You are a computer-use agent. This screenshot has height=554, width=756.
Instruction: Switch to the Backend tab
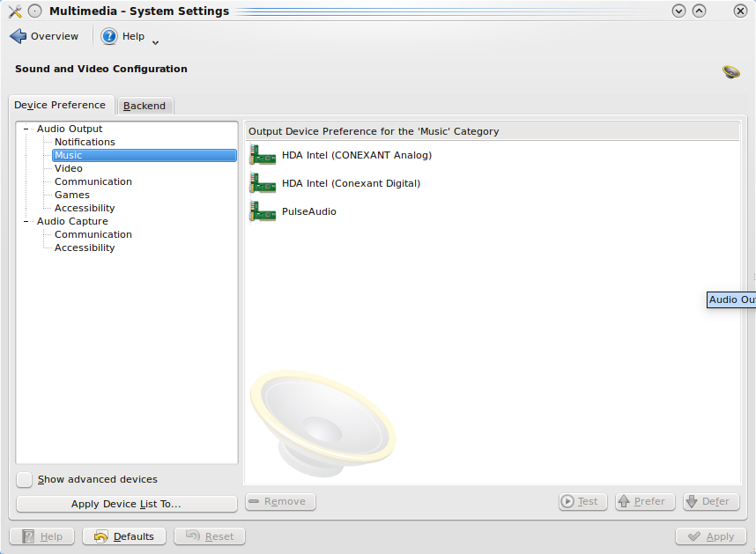pos(145,106)
